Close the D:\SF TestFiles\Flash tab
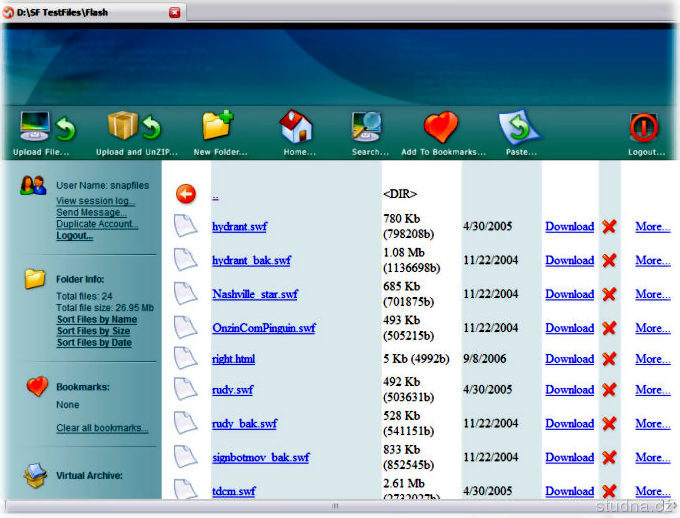The height and width of the screenshot is (518, 680). coord(175,12)
